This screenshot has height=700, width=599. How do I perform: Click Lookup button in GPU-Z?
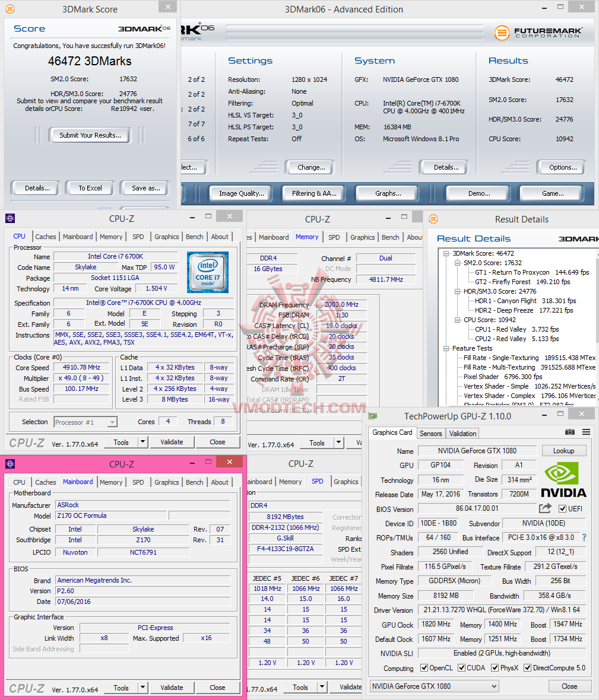[x=564, y=451]
